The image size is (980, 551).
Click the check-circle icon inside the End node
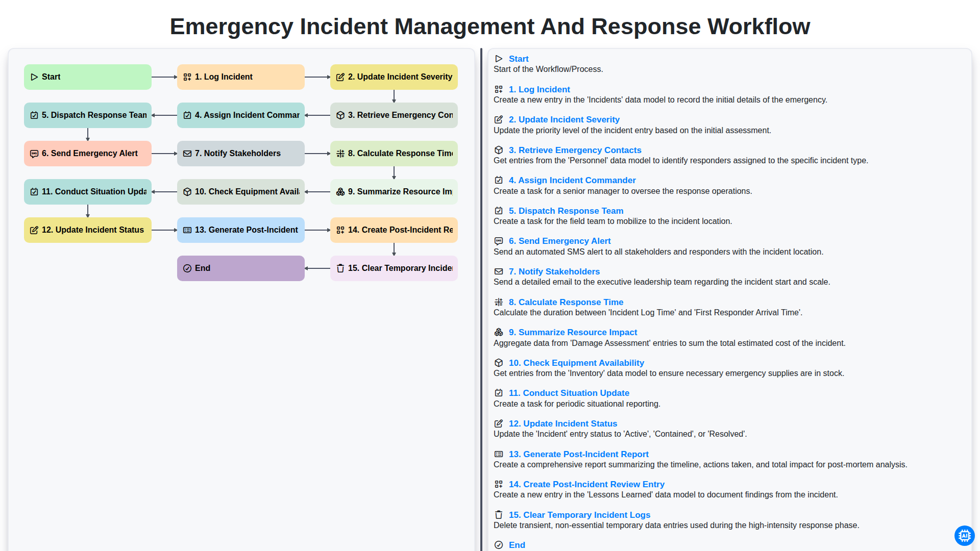point(187,268)
